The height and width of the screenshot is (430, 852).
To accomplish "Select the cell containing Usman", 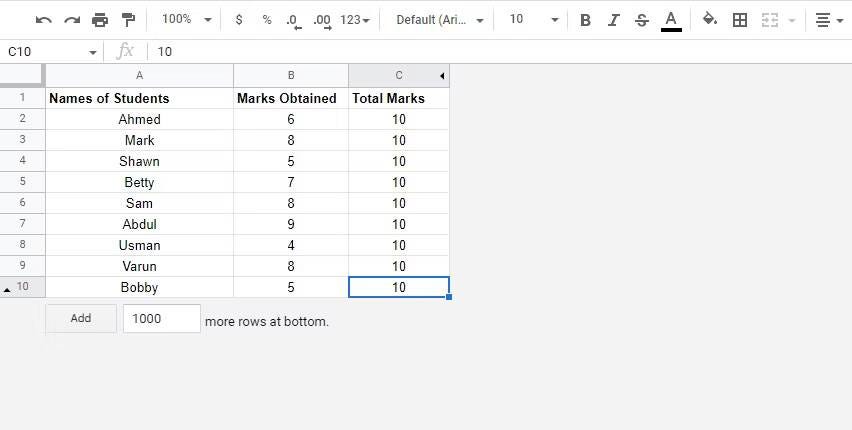I will pos(140,245).
